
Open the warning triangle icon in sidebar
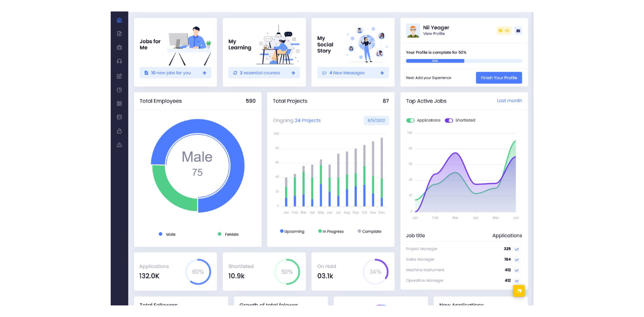(120, 144)
